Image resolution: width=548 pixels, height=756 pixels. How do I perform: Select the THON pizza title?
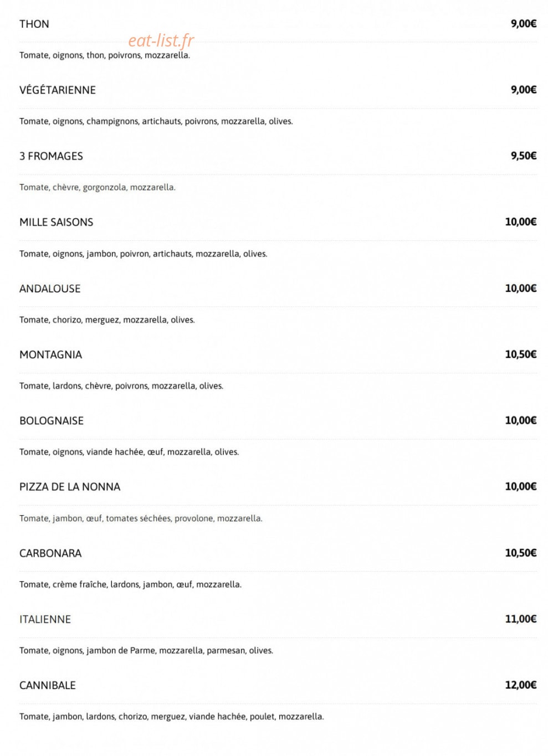(34, 24)
